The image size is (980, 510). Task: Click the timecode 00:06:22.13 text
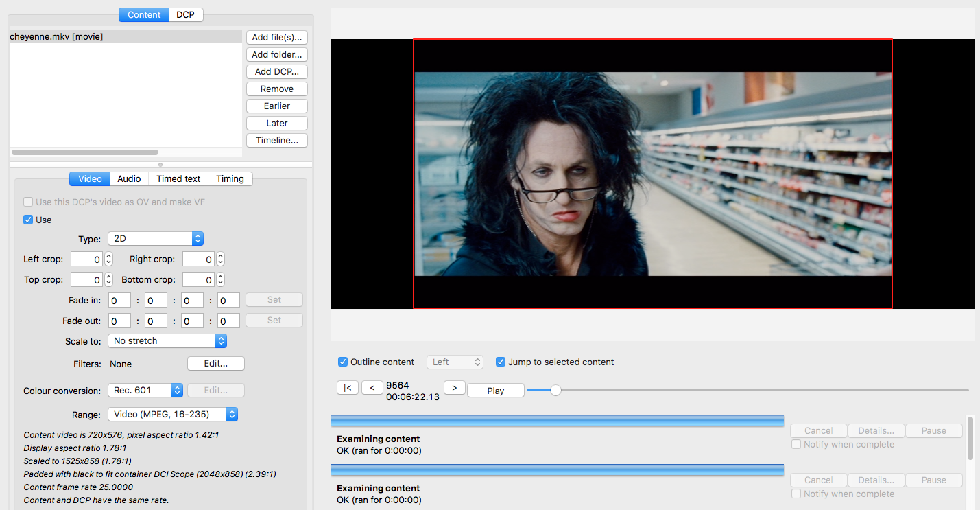[x=413, y=397]
